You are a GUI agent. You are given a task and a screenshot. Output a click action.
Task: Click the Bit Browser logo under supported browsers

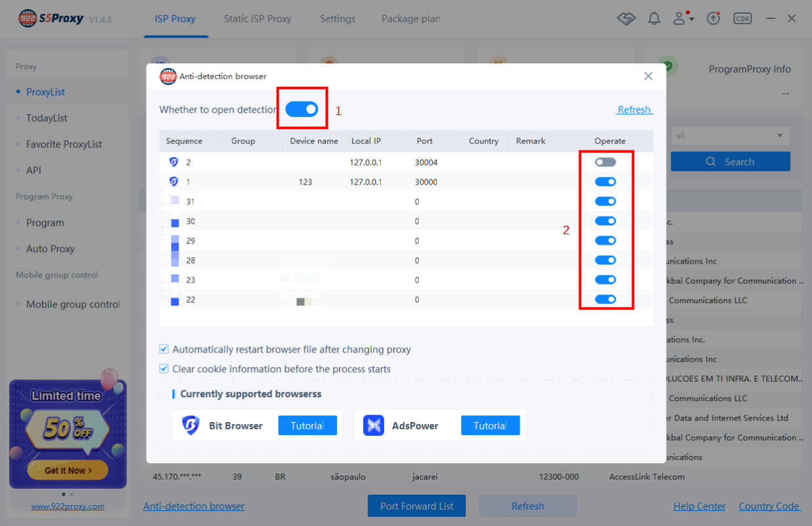[x=190, y=425]
